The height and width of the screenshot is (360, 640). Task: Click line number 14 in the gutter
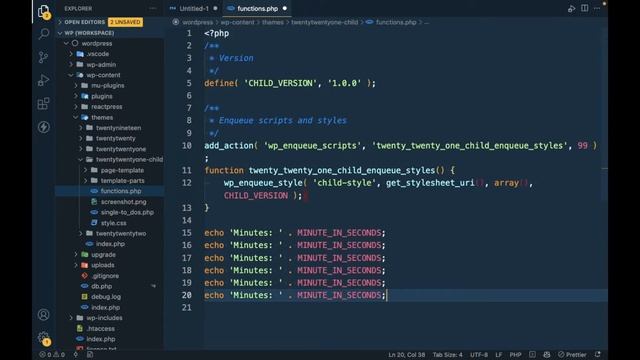click(187, 220)
